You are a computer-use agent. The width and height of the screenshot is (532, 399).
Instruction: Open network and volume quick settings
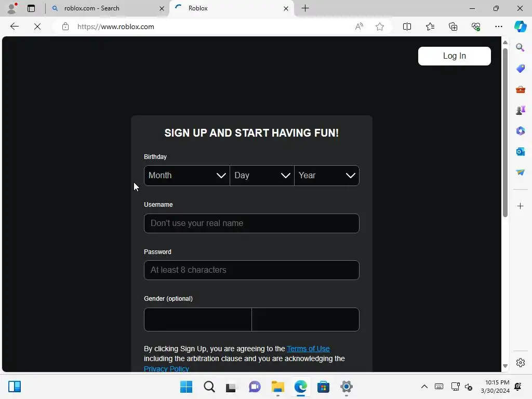click(x=462, y=387)
